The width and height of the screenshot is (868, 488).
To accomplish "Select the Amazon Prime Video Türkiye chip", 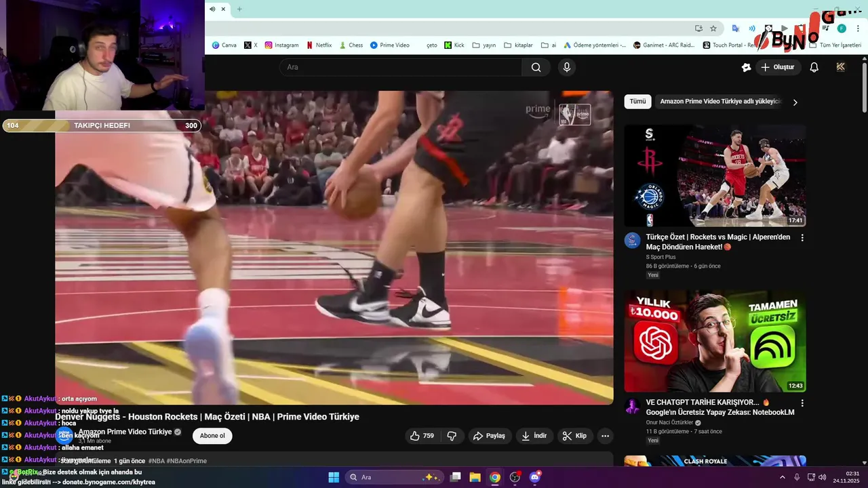I will (x=720, y=102).
